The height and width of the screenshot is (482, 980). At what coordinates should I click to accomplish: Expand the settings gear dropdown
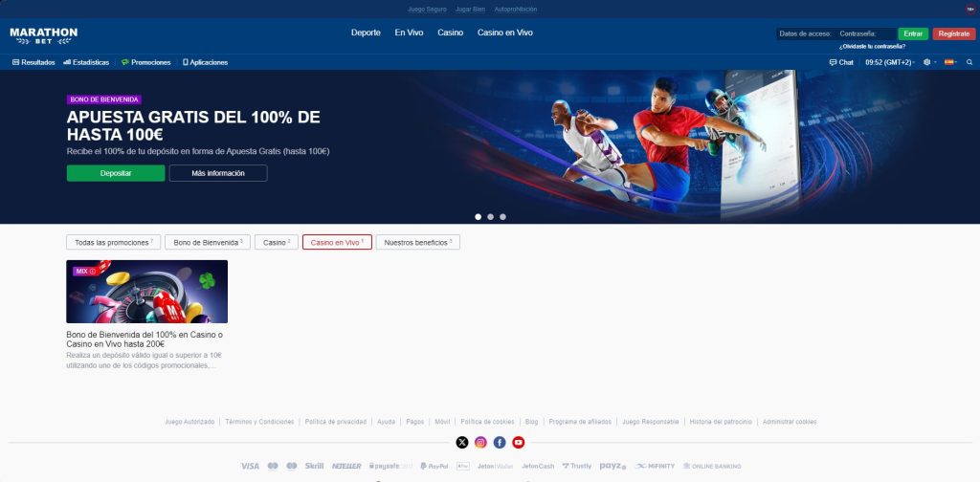(930, 62)
